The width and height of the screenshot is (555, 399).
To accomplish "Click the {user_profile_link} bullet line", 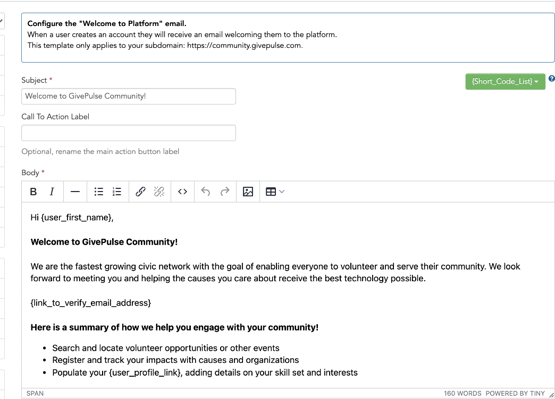I will 205,372.
